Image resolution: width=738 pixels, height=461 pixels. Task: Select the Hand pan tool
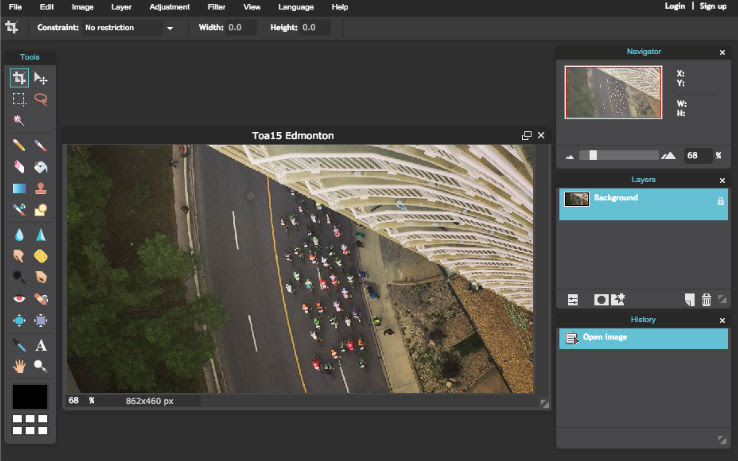[x=19, y=366]
